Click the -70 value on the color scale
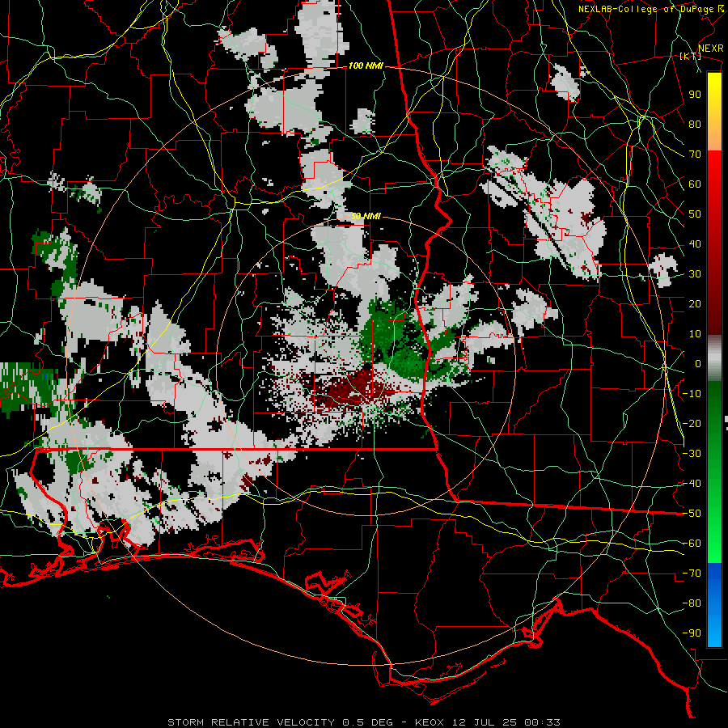 pos(692,574)
